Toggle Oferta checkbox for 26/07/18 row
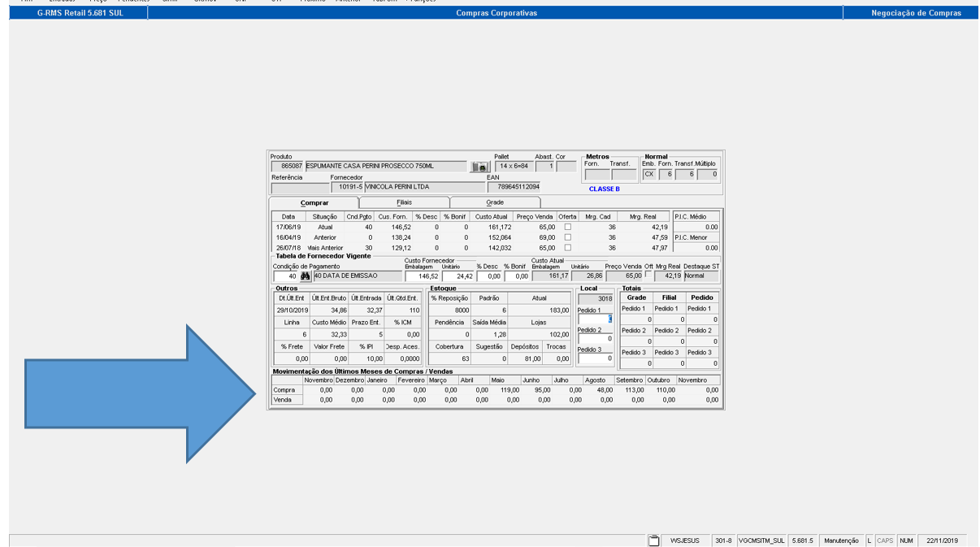The height and width of the screenshot is (547, 980). tap(568, 247)
